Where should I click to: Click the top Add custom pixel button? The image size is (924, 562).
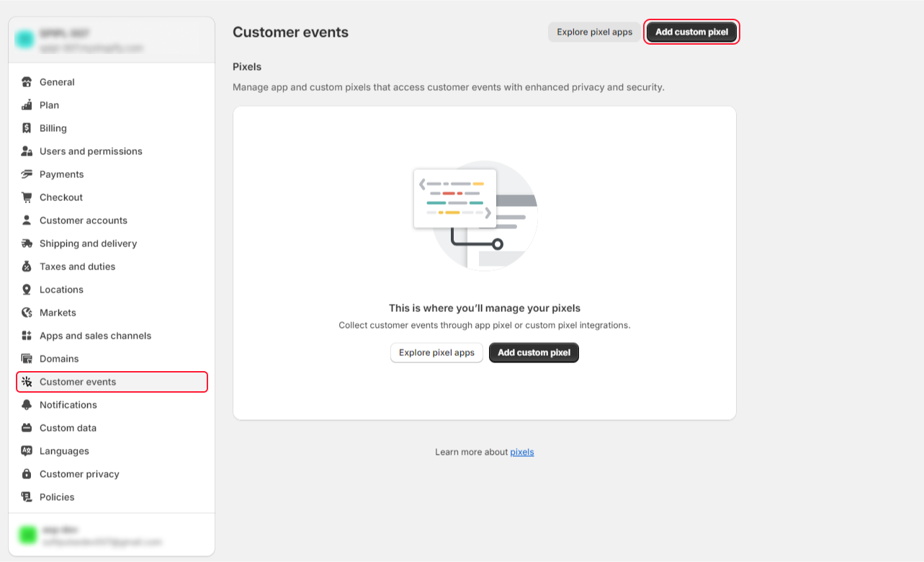691,32
